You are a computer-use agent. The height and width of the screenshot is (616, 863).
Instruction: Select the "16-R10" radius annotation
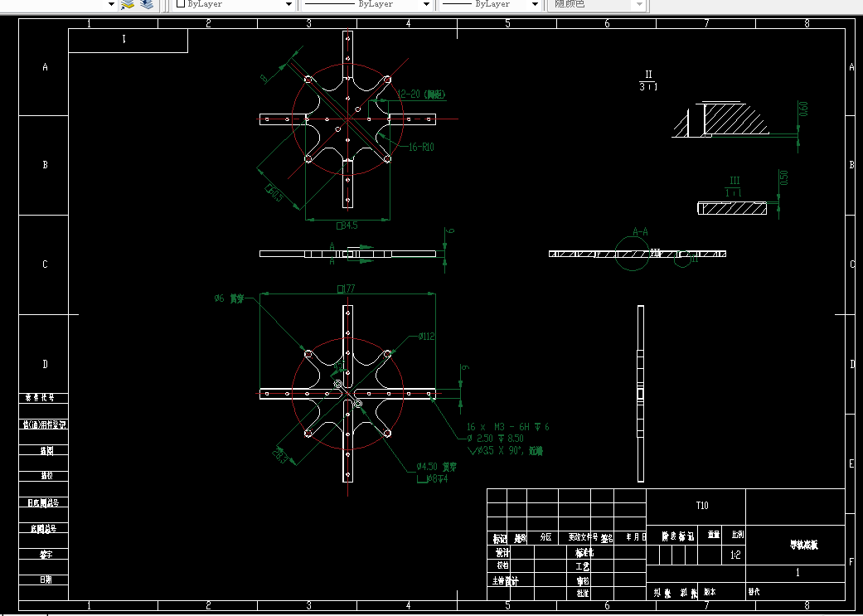click(x=421, y=147)
